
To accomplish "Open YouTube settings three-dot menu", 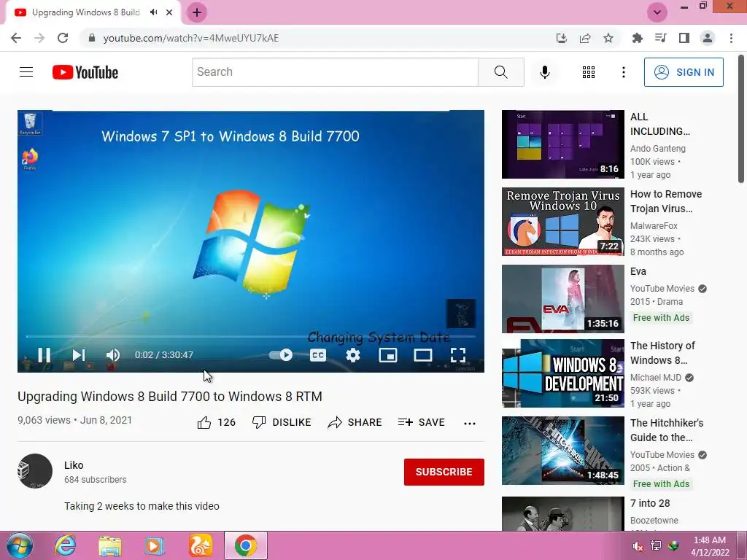I will coord(623,72).
